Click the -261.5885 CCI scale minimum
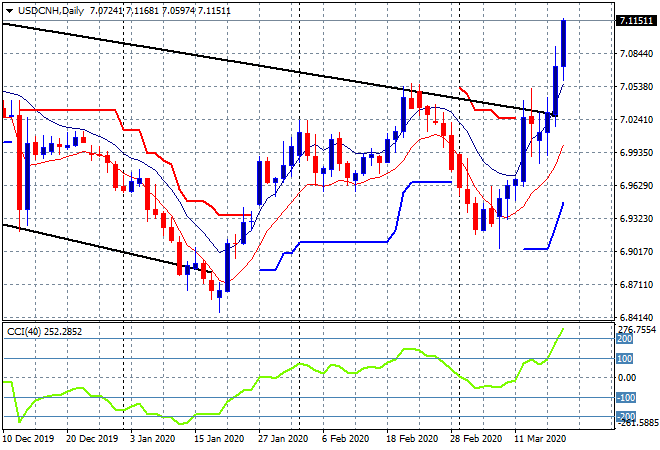This screenshot has width=660, height=450. coord(637,423)
